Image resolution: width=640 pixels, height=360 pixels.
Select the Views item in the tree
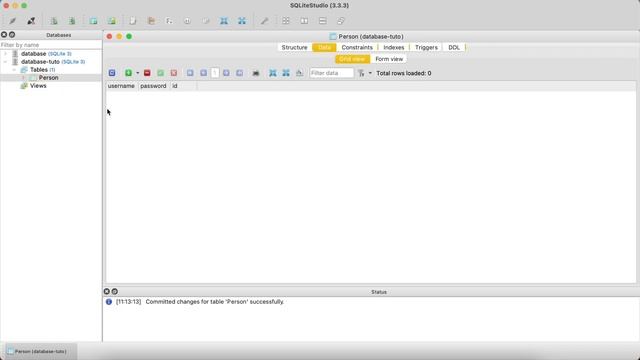[38, 86]
